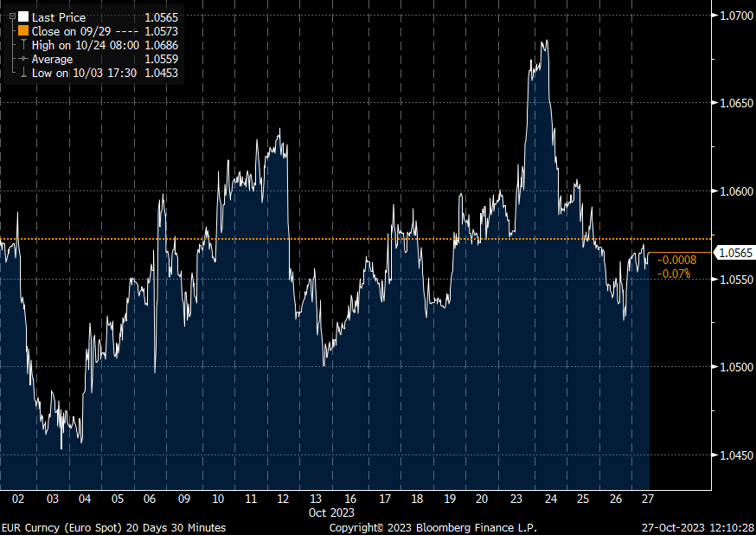Viewport: 756px width, 535px height.
Task: Click date 03 on the x-axis
Action: [53, 499]
